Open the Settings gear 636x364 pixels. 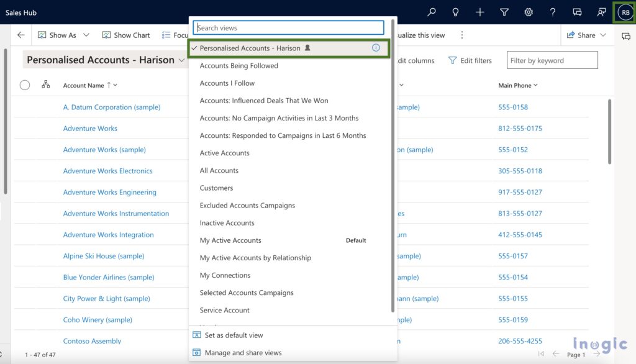[x=529, y=12]
